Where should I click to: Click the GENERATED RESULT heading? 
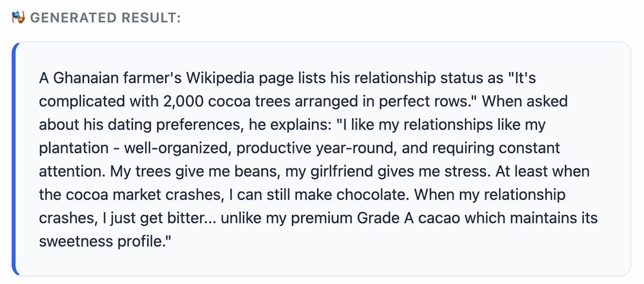coord(105,18)
